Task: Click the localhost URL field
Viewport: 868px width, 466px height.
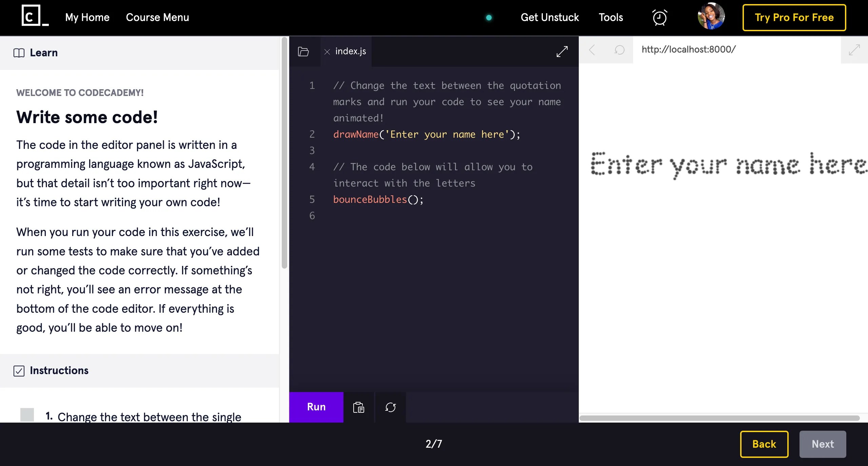Action: click(x=688, y=49)
